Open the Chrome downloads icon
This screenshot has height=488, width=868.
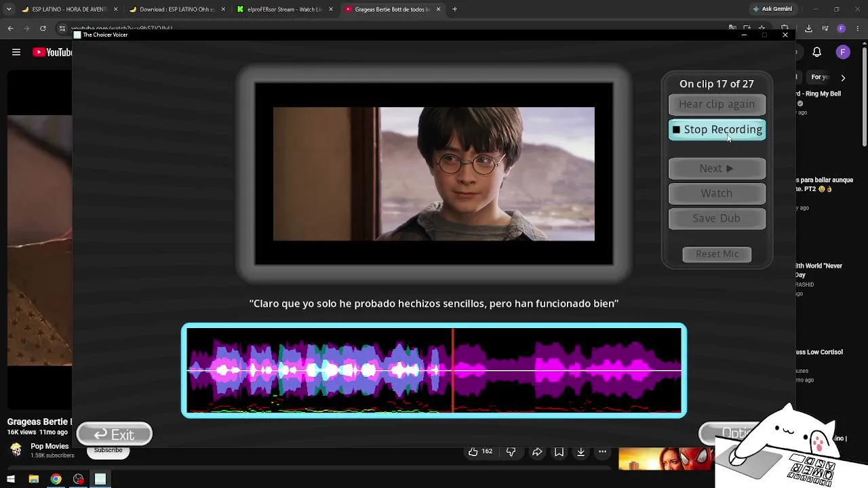tap(808, 28)
